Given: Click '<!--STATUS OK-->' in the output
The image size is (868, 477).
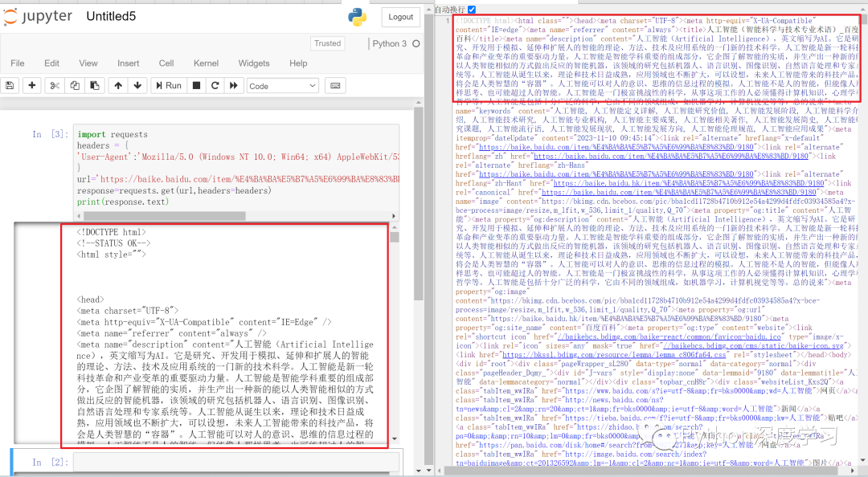Looking at the screenshot, I should click(x=113, y=243).
